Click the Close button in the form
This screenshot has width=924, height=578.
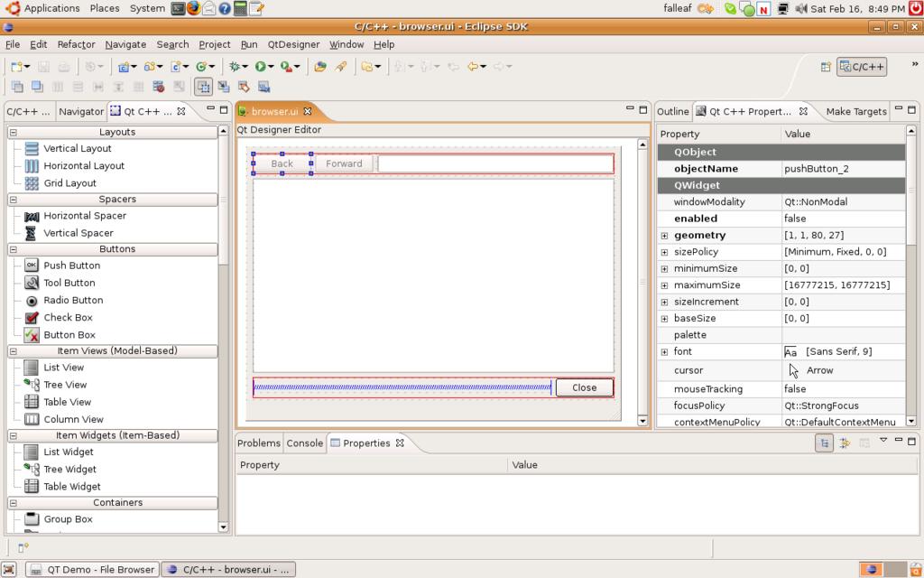[x=584, y=387]
